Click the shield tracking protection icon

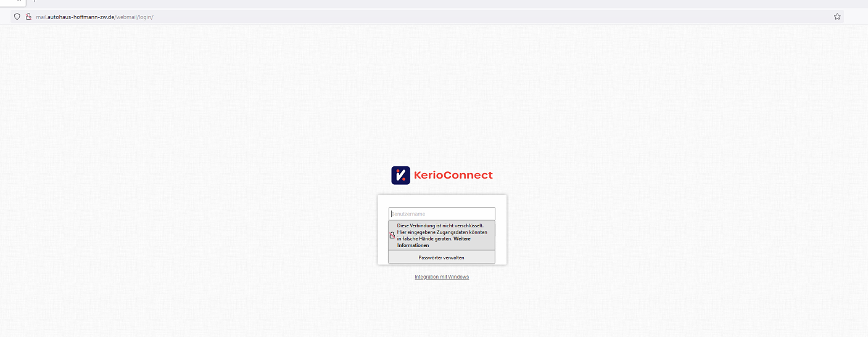(x=17, y=17)
